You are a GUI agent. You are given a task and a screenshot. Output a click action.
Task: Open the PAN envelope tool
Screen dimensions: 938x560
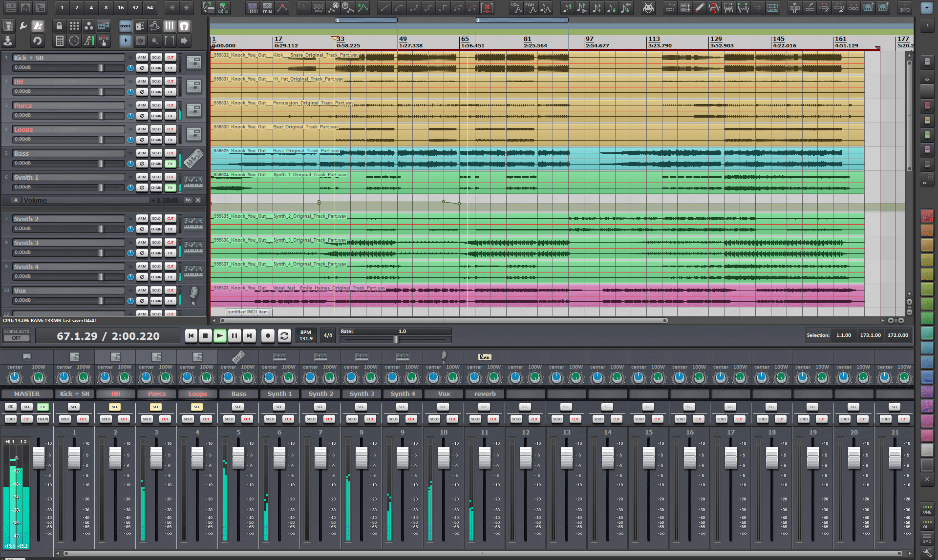(x=531, y=7)
